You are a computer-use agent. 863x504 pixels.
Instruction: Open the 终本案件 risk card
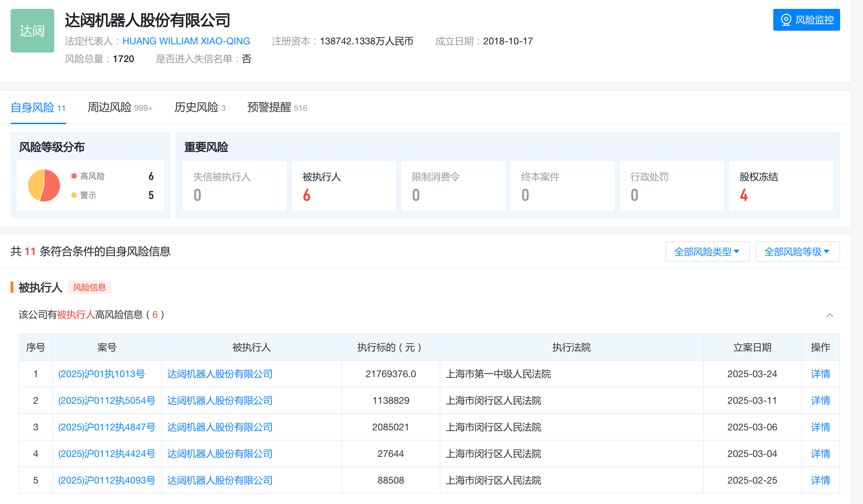(x=562, y=186)
